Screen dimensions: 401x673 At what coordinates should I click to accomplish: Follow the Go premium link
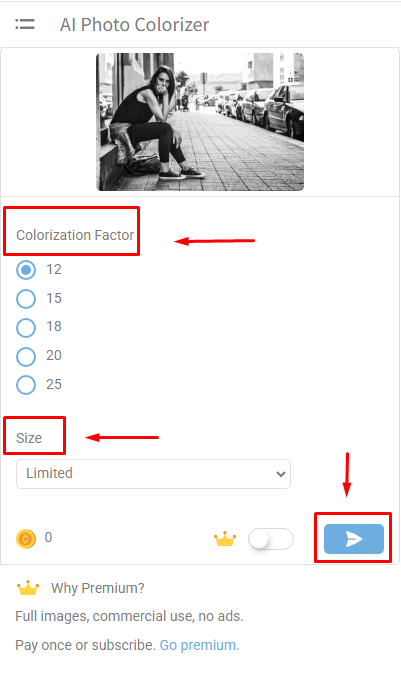pyautogui.click(x=199, y=645)
